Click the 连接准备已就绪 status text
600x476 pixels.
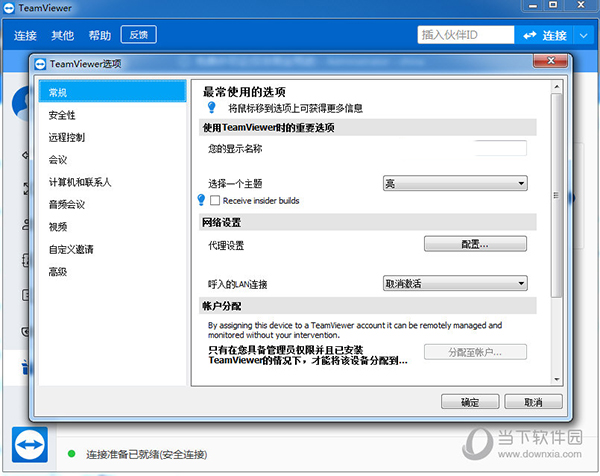click(147, 454)
